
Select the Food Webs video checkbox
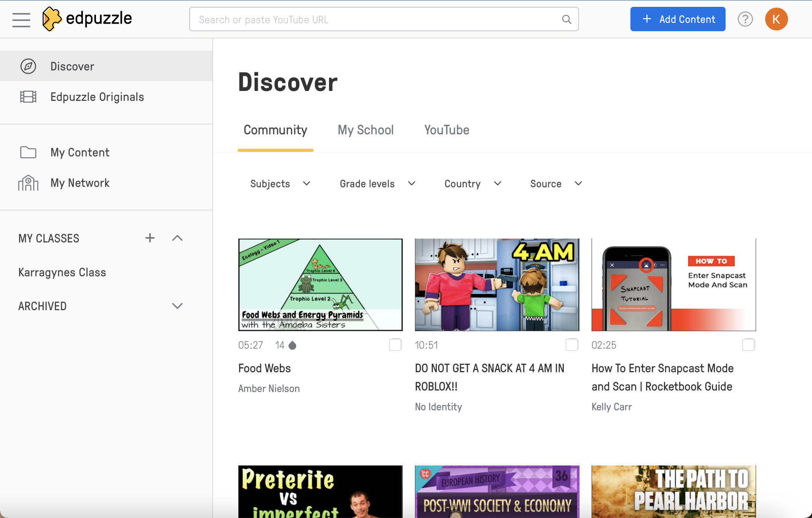pyautogui.click(x=395, y=345)
